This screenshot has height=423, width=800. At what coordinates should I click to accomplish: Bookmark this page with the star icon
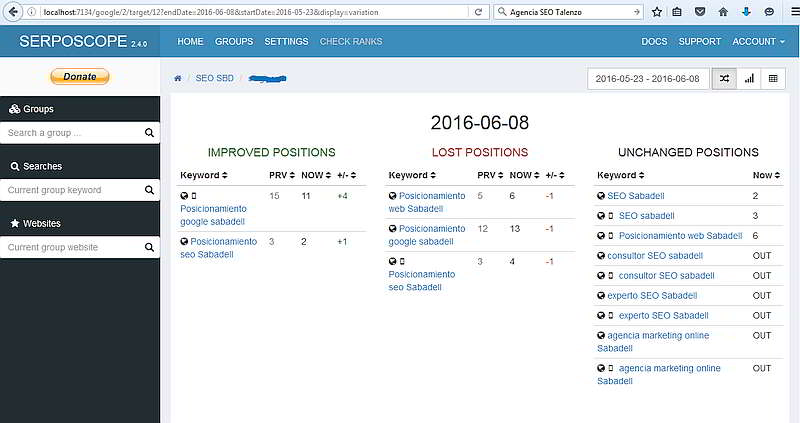pyautogui.click(x=657, y=12)
